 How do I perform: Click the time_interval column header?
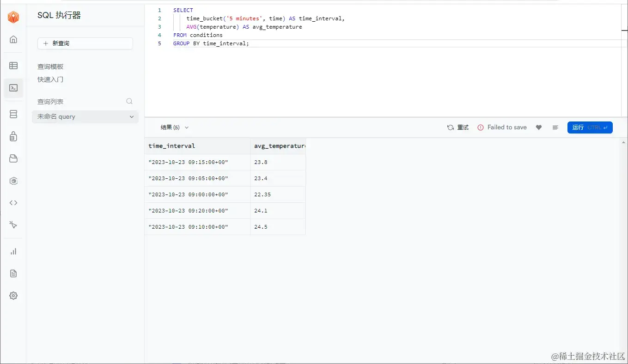(x=197, y=146)
